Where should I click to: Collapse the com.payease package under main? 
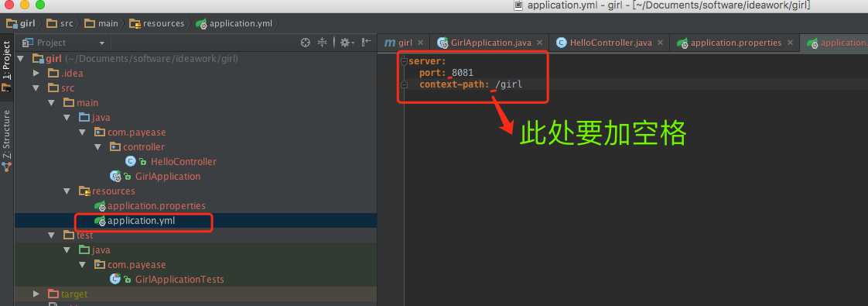tap(83, 132)
